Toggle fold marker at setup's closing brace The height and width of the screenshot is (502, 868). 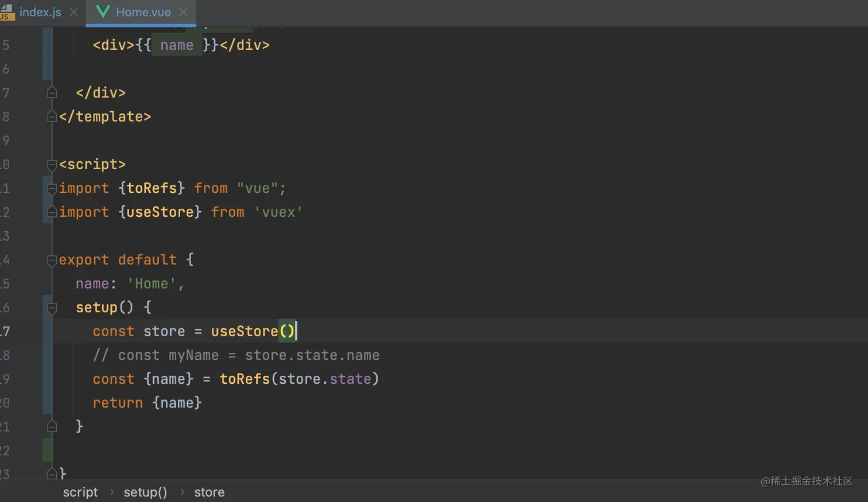52,426
